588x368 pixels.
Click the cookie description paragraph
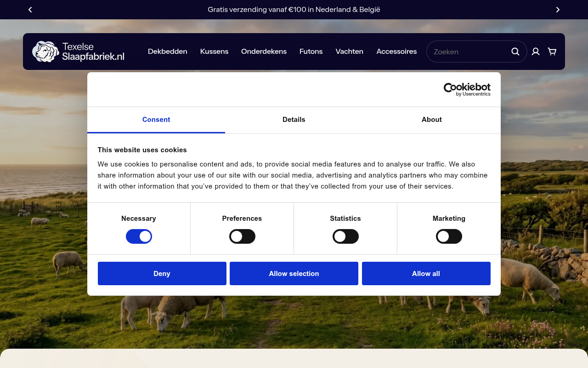[293, 175]
